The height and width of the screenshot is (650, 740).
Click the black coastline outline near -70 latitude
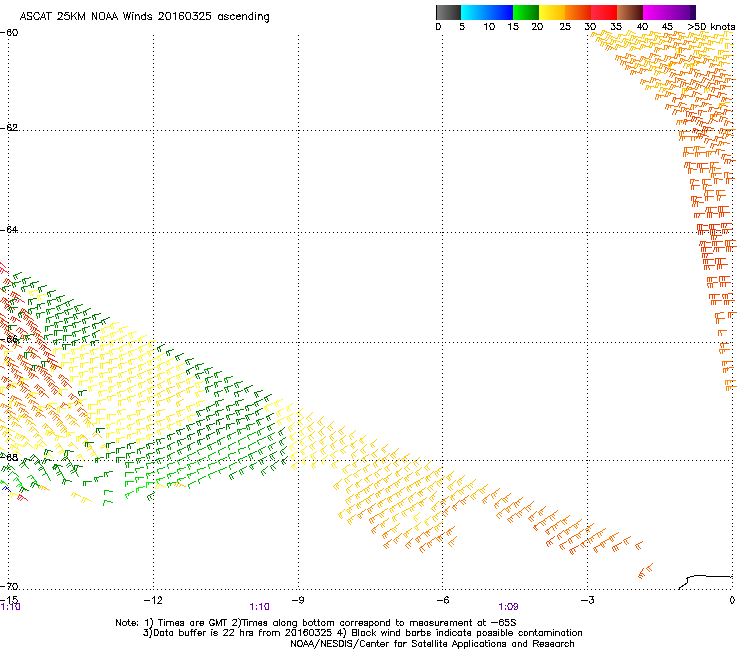(x=705, y=582)
